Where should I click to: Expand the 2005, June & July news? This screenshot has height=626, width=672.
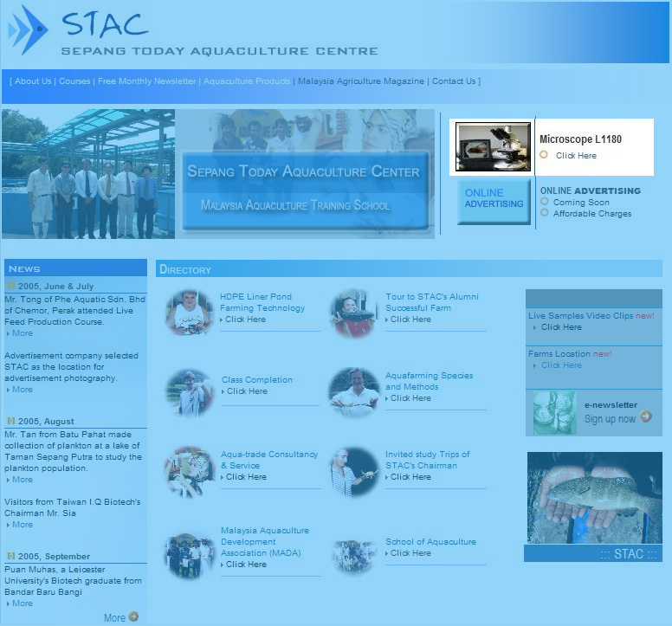11,286
